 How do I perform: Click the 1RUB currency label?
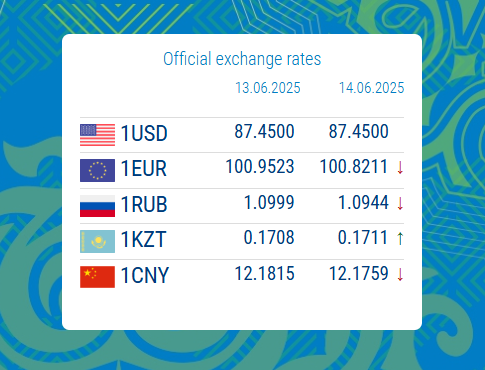(144, 204)
